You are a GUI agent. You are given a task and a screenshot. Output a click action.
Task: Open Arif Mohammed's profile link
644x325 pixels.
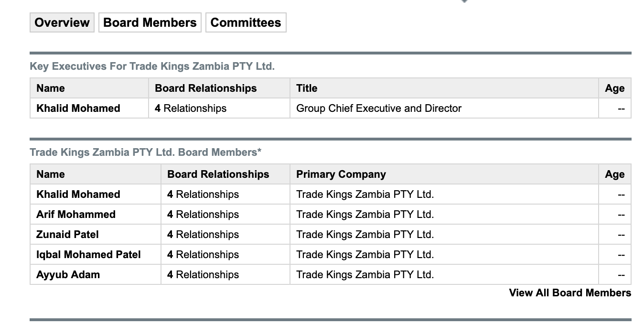tap(76, 215)
